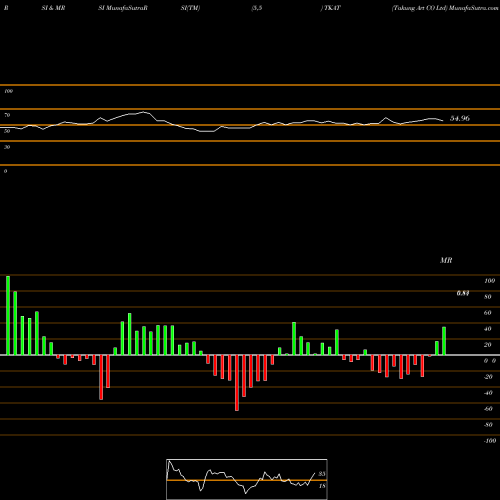This screenshot has width=500, height=500.
Task: Click the 50 level label on the RSI axis
Action: click(x=7, y=131)
